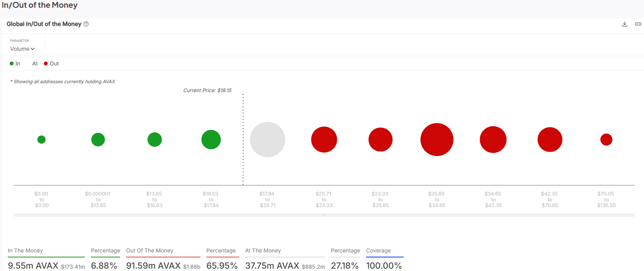Click the smallest green bubble at $0.00
Viewport: 644px width, 271px height.
[x=41, y=139]
